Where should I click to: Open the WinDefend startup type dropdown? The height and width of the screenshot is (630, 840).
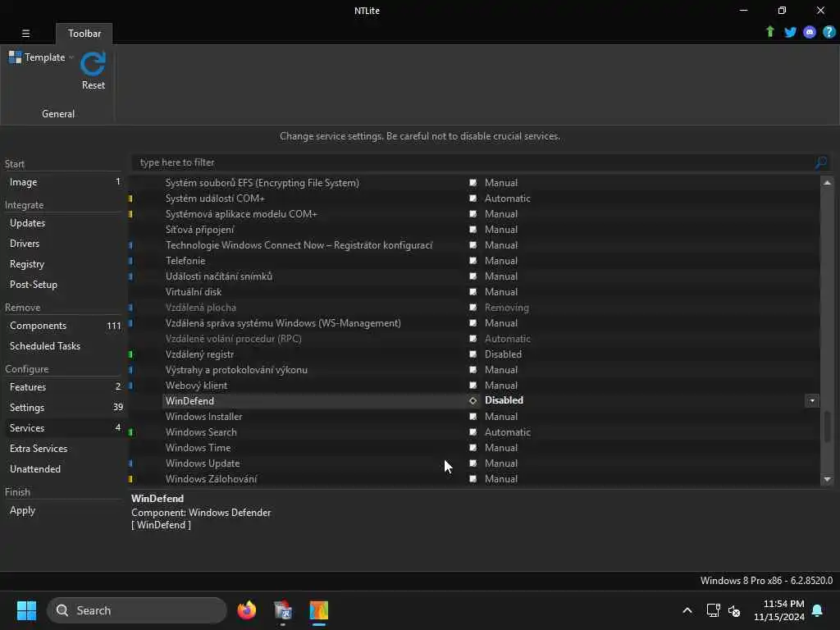[x=812, y=400]
